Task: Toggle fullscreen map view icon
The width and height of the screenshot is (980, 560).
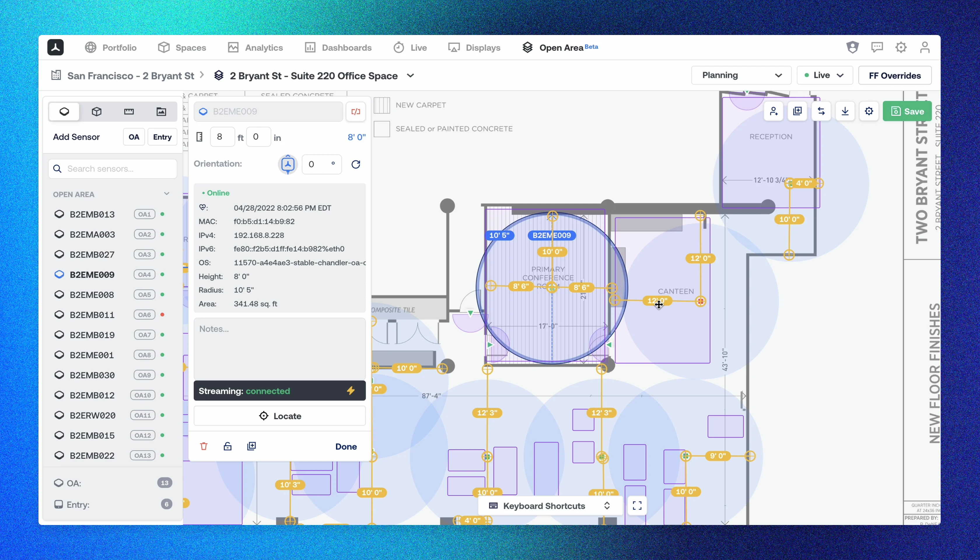Action: pyautogui.click(x=637, y=505)
